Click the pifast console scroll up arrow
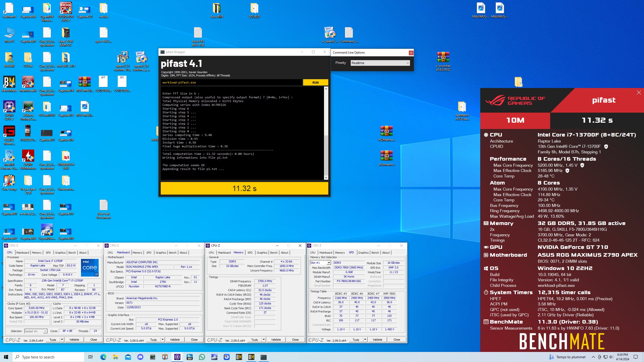 [x=326, y=89]
